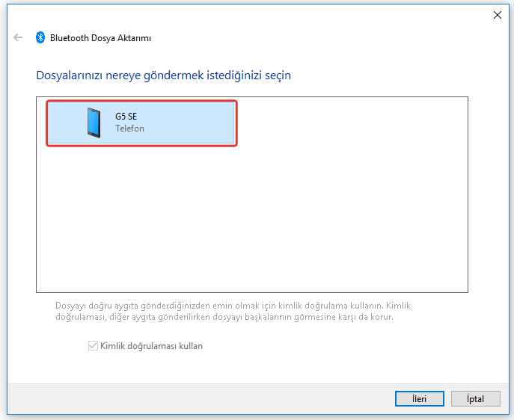Select the blue phone device icon

(x=94, y=123)
